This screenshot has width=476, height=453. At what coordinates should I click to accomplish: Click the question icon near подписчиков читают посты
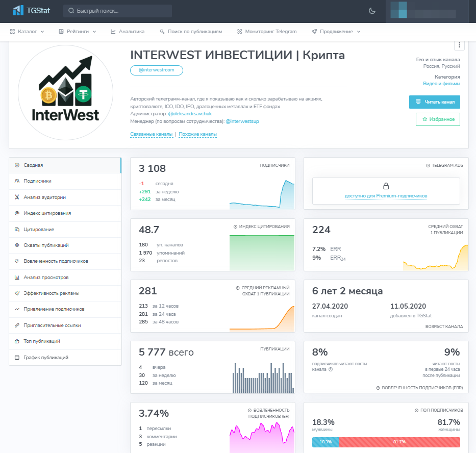[331, 369]
